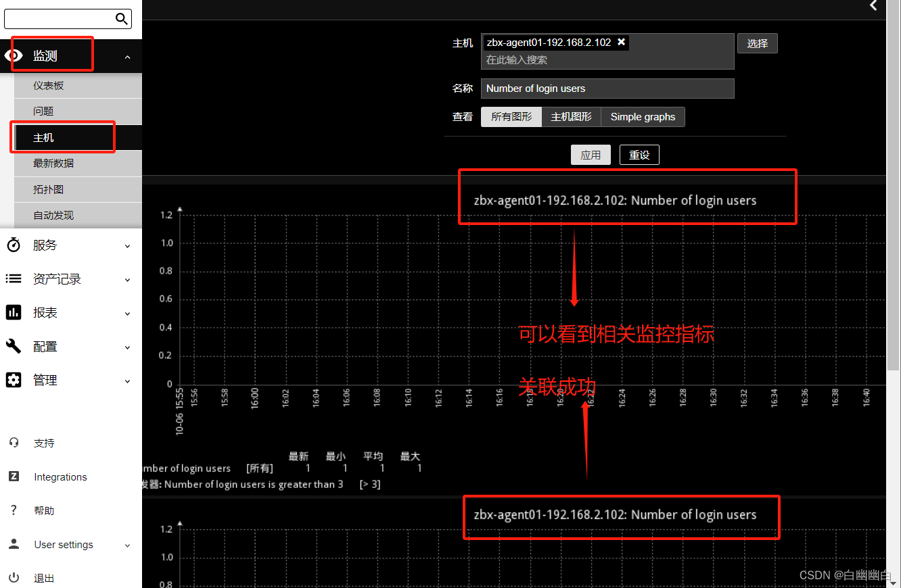Click the Help question mark icon
Viewport: 901px width, 588px height.
coord(14,510)
